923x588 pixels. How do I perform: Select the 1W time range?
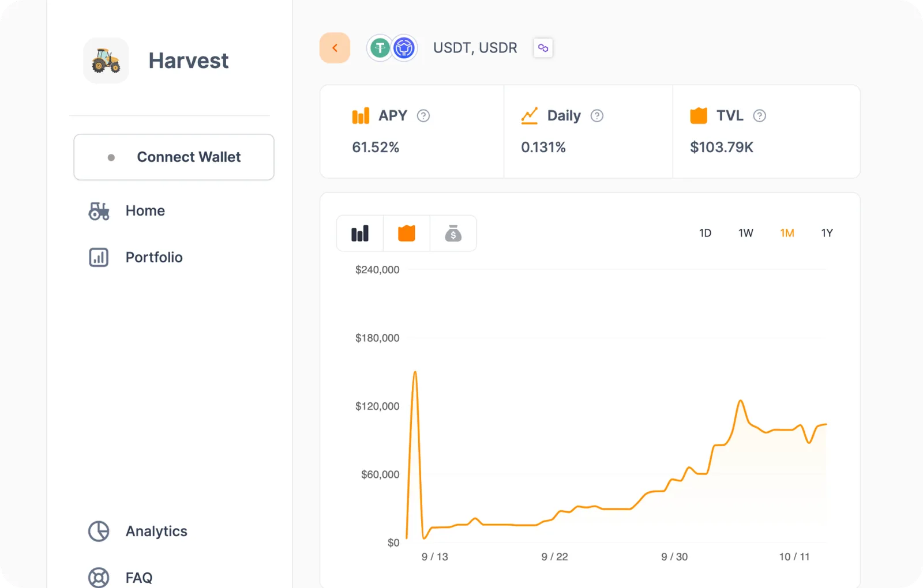pos(746,233)
